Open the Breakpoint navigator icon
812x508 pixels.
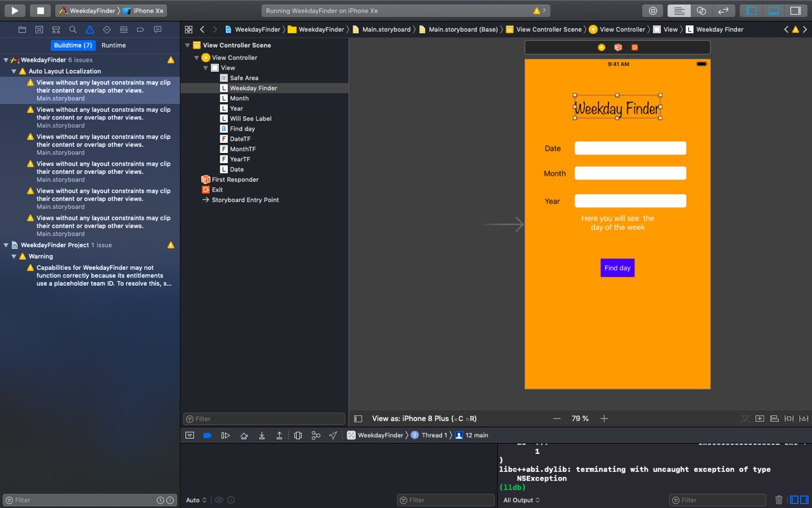[x=140, y=30]
